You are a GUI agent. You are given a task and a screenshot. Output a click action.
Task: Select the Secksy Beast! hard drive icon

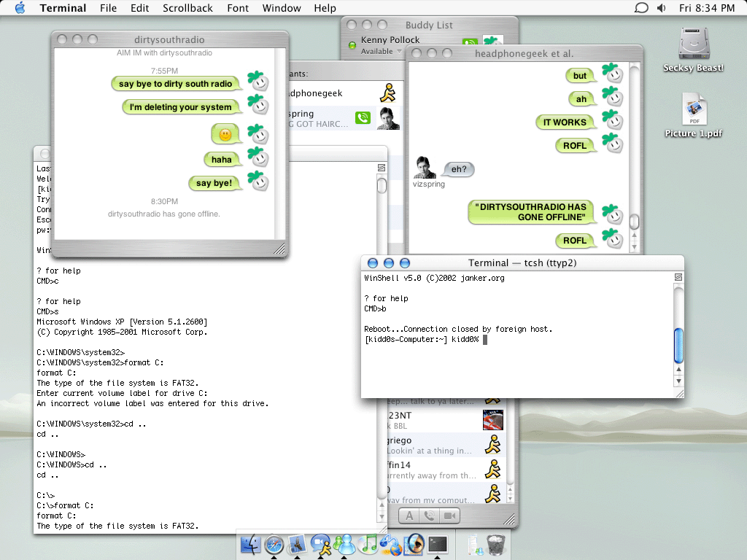[694, 50]
